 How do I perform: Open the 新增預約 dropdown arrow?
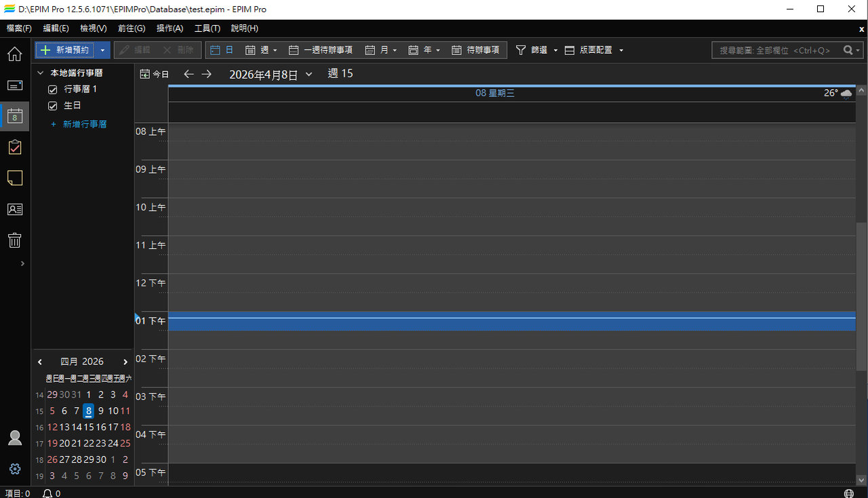click(102, 50)
